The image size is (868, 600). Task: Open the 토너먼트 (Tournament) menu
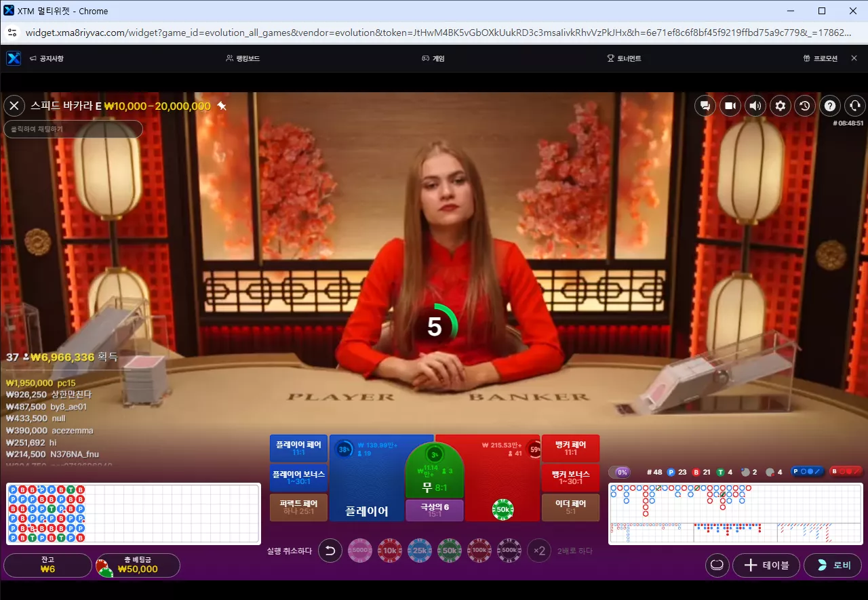[x=624, y=58]
